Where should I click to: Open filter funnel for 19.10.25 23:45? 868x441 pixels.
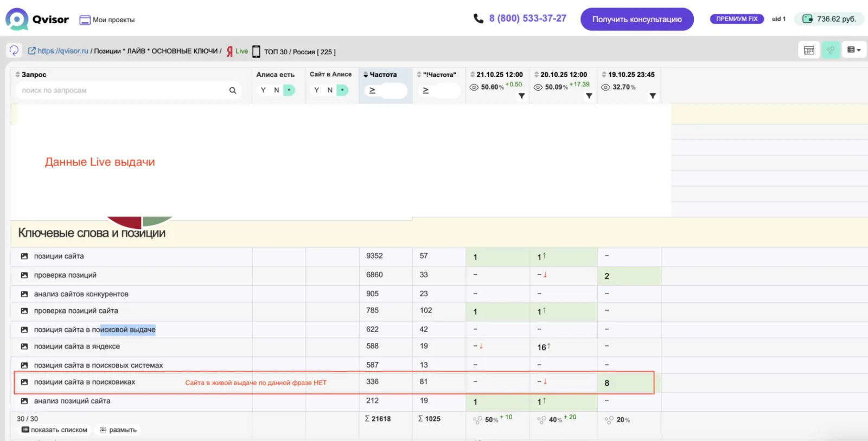click(653, 96)
